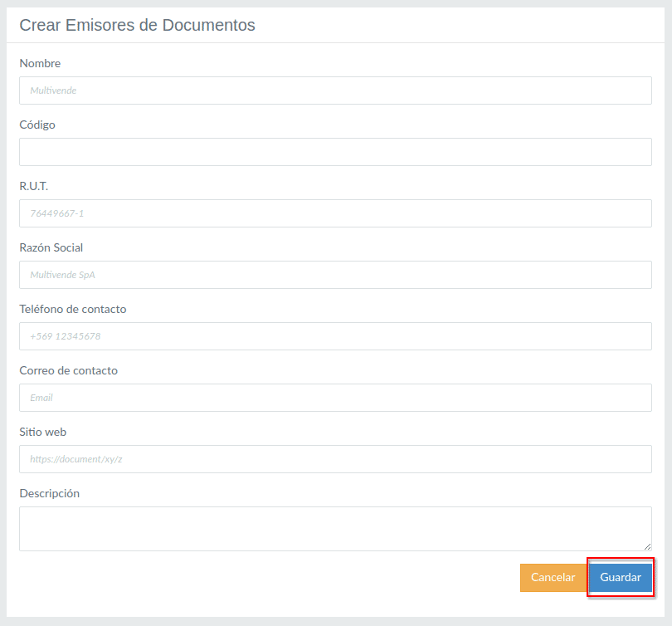Click the Razón Social label
The width and height of the screenshot is (672, 626).
(51, 247)
